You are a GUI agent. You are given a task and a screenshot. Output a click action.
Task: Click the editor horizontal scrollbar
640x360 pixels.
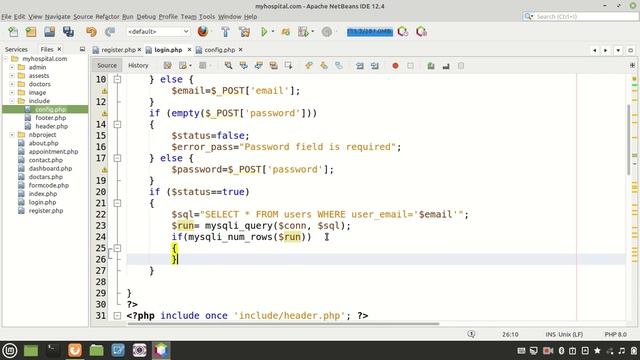coord(283,324)
